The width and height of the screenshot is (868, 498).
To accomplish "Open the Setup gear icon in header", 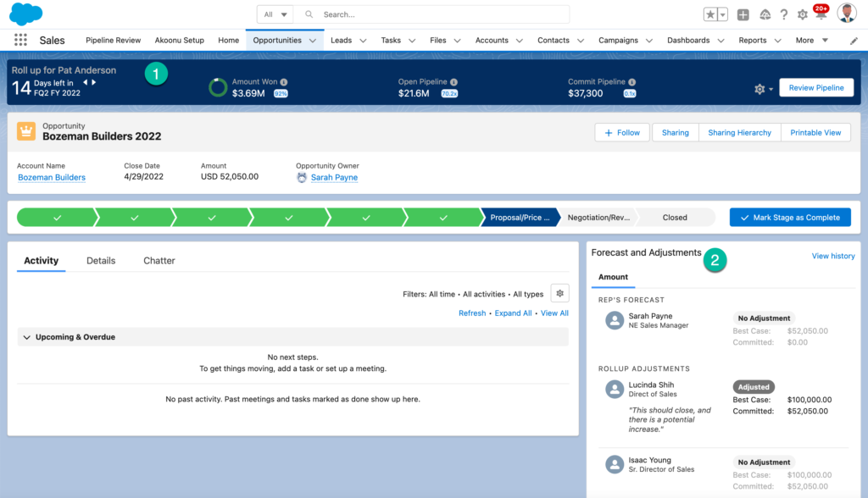I will [803, 14].
